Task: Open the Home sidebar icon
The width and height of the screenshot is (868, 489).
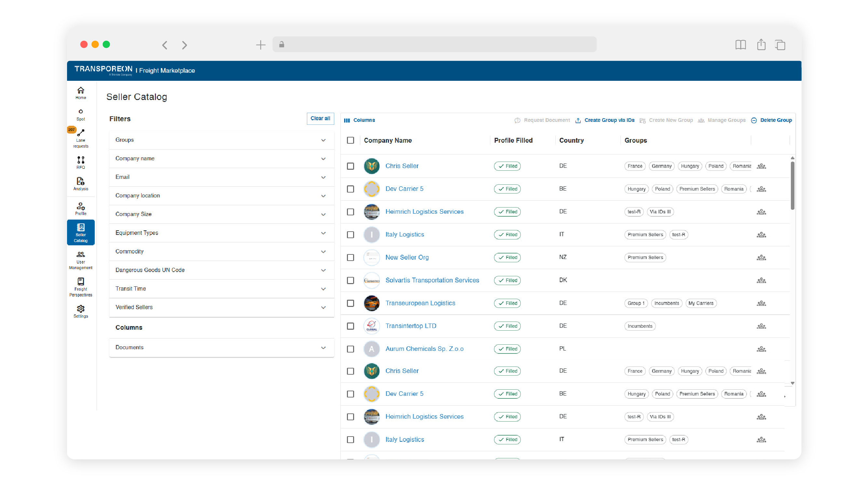Action: [x=80, y=93]
